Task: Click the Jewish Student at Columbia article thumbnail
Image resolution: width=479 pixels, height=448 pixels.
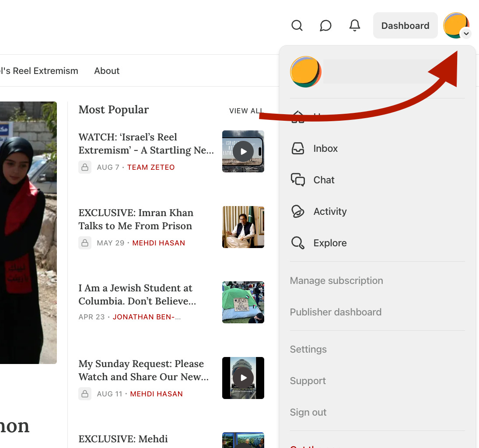Action: coord(243,302)
